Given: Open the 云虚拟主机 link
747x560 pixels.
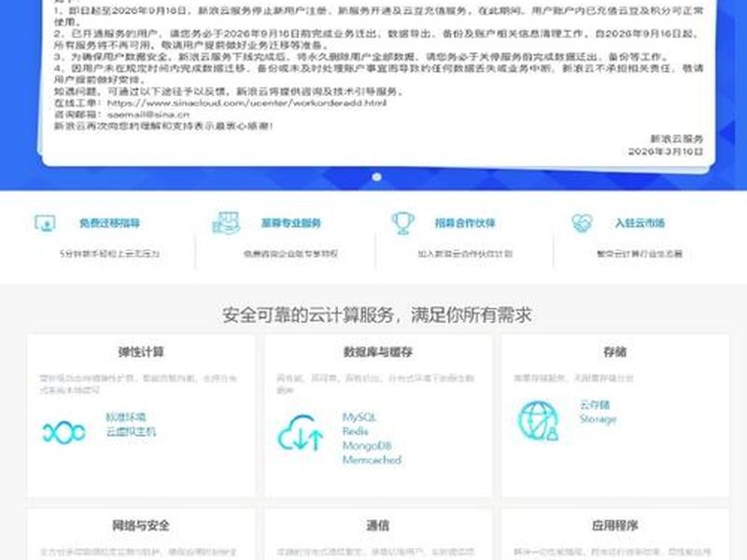Looking at the screenshot, I should 131,431.
